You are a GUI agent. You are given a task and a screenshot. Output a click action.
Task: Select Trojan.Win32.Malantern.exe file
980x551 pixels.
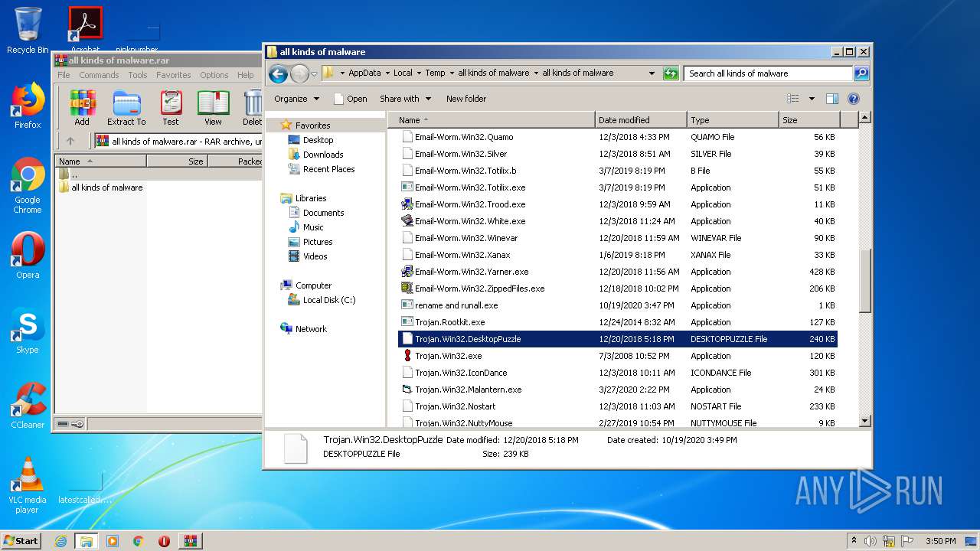click(x=618, y=390)
